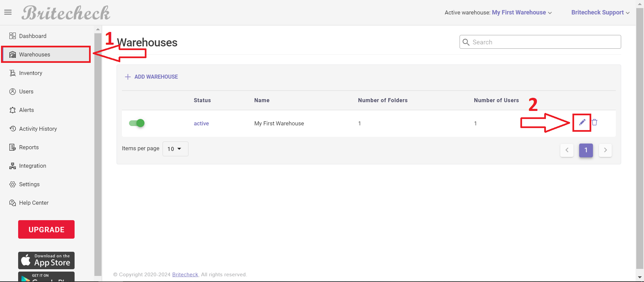Click the Settings gear icon
Viewport: 644px width, 282px height.
pyautogui.click(x=12, y=184)
